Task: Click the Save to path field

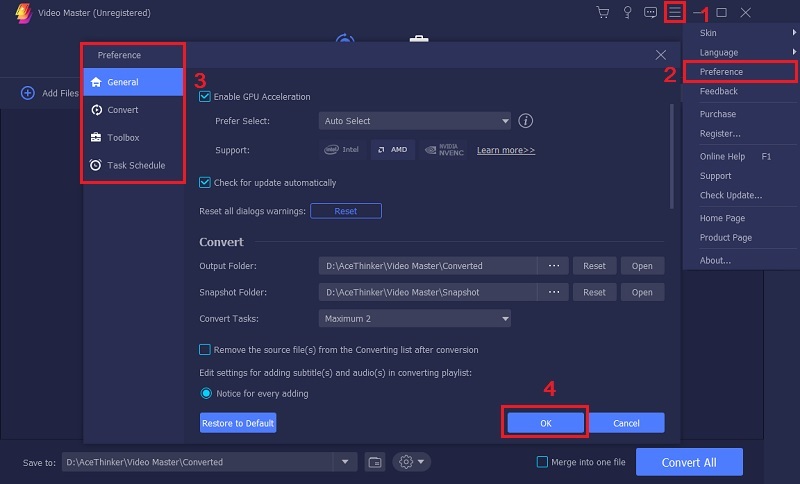Action: [x=198, y=462]
